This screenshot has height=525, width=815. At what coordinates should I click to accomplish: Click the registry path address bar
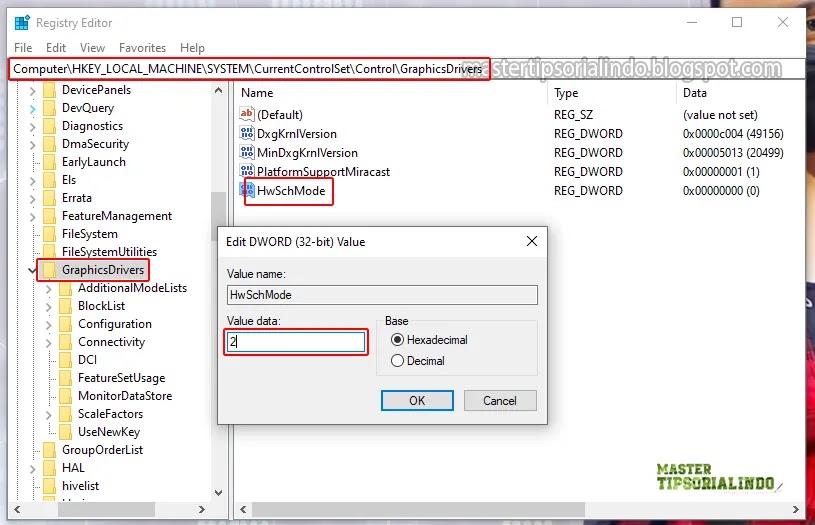coord(408,69)
